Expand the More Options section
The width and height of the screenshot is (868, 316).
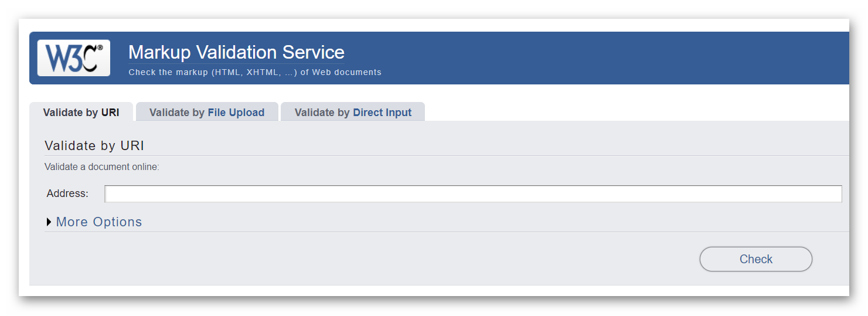(x=94, y=222)
